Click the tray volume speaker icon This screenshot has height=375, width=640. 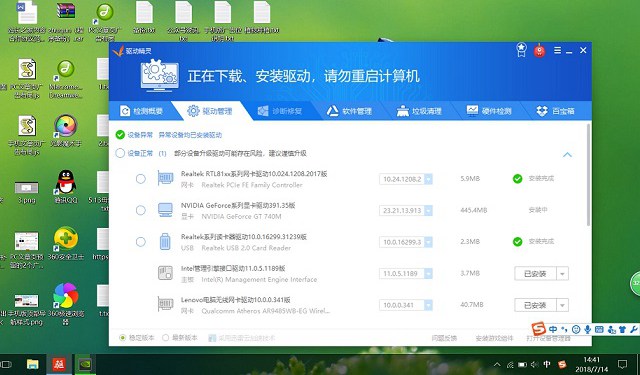coord(534,364)
